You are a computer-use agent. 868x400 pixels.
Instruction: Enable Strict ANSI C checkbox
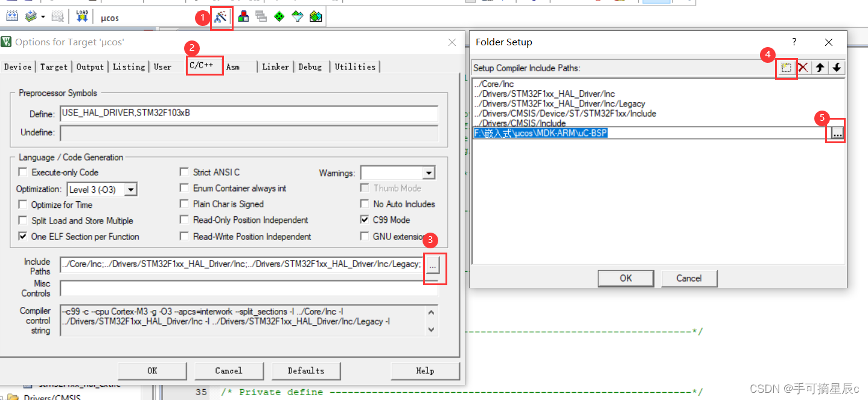pyautogui.click(x=184, y=172)
